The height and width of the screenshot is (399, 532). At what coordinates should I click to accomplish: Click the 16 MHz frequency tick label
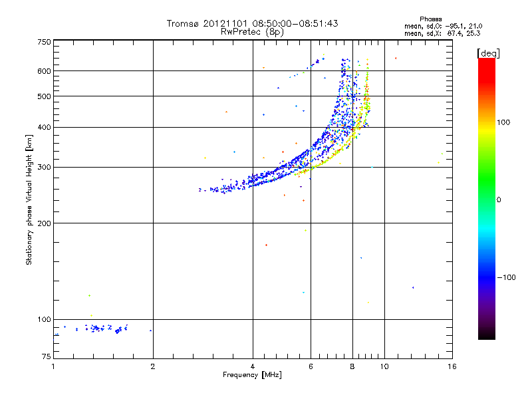click(x=452, y=366)
